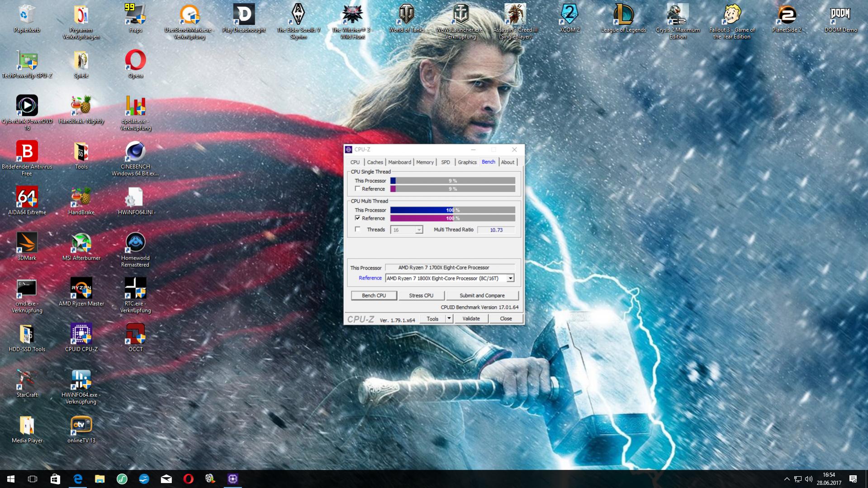The width and height of the screenshot is (868, 488).
Task: Select the CPUID CPU-Z desktop icon
Action: (81, 337)
